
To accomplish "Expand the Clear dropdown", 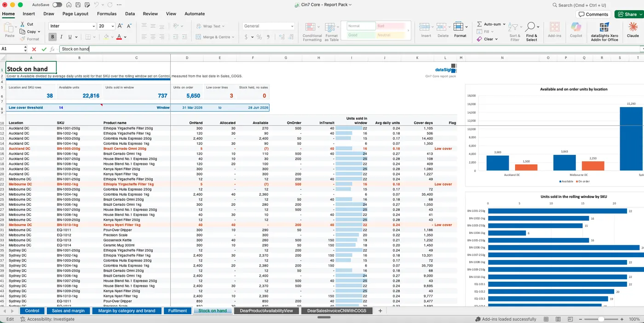I will [497, 39].
